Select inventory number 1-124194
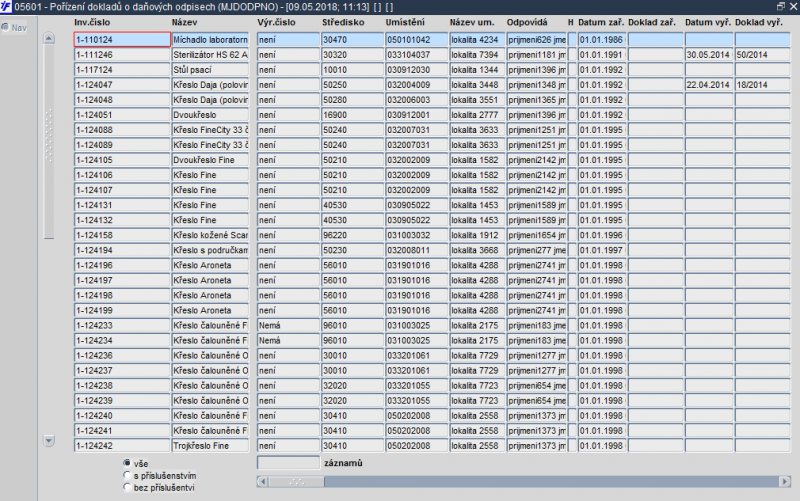 pos(122,250)
